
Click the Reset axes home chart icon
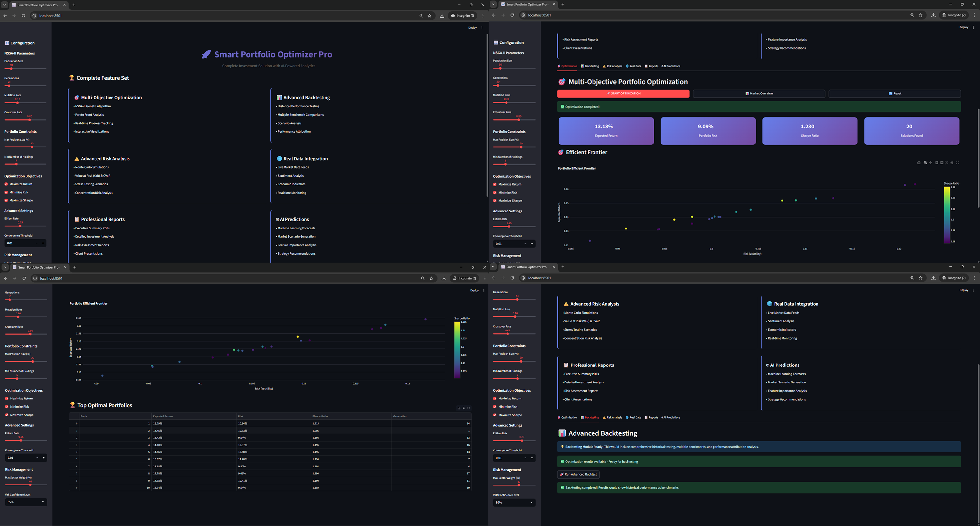click(952, 163)
